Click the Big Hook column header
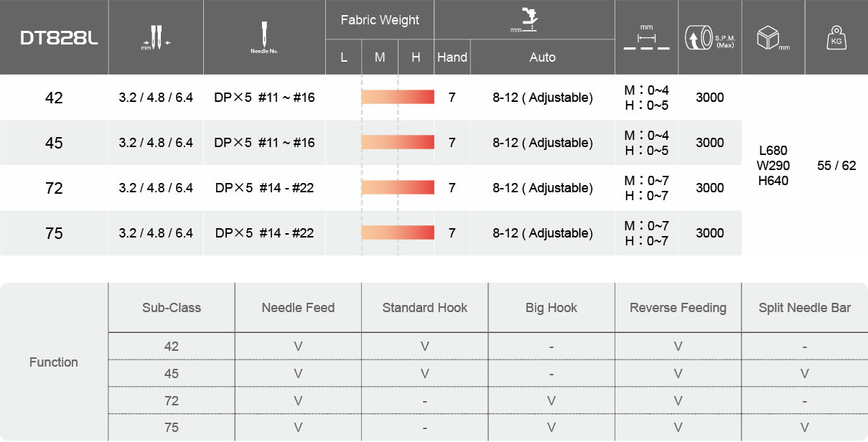The image size is (868, 442). (551, 308)
